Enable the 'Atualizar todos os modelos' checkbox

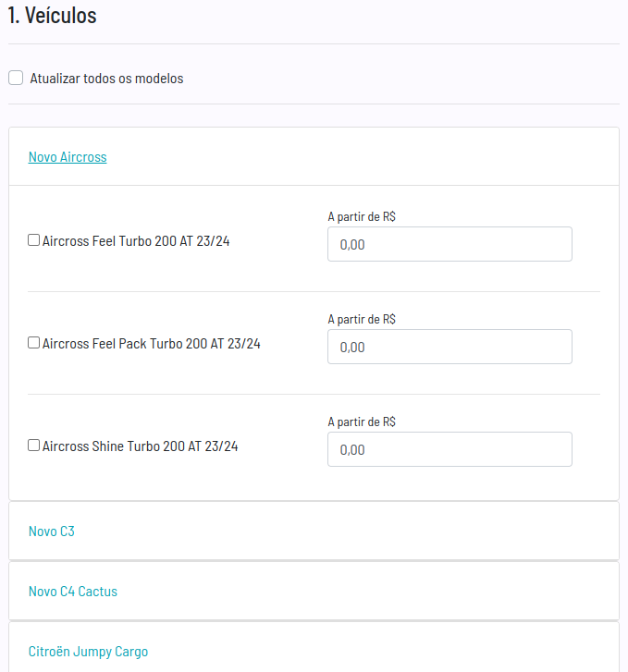[x=16, y=78]
